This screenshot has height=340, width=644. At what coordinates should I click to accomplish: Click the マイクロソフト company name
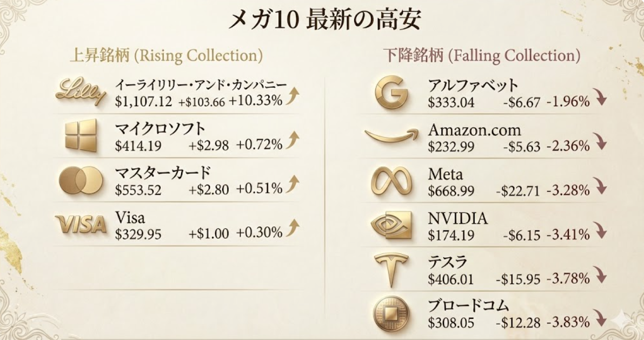point(160,129)
